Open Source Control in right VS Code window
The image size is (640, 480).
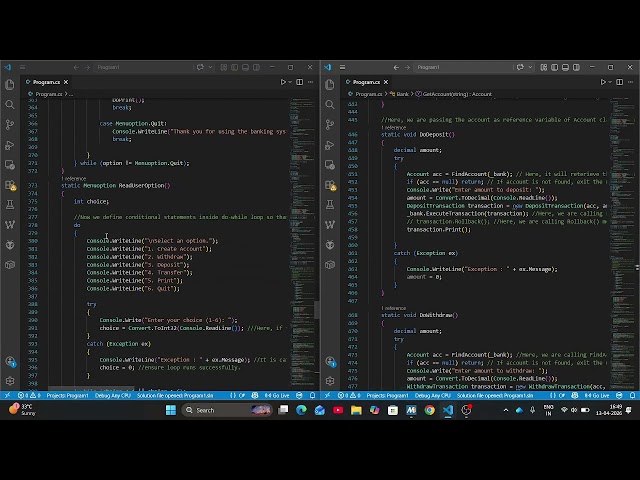[x=330, y=124]
